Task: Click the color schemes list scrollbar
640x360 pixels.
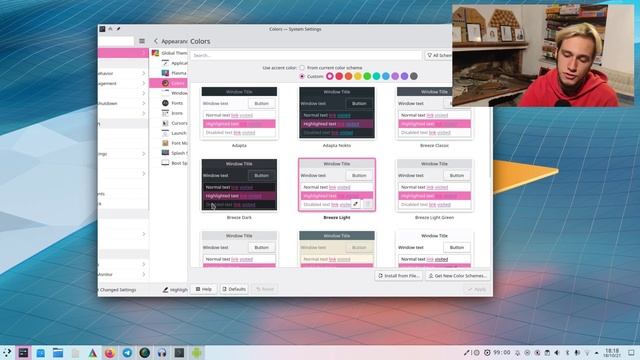Action: tap(491, 143)
